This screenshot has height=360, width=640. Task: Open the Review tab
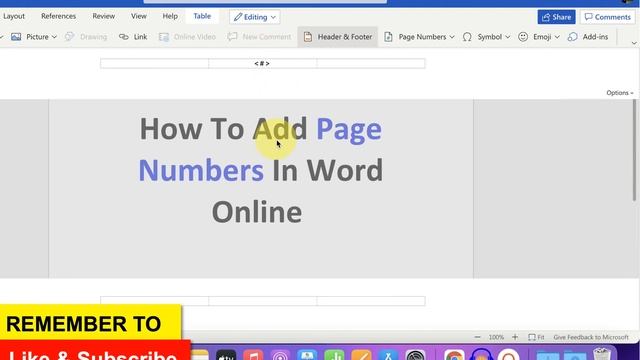coord(103,16)
